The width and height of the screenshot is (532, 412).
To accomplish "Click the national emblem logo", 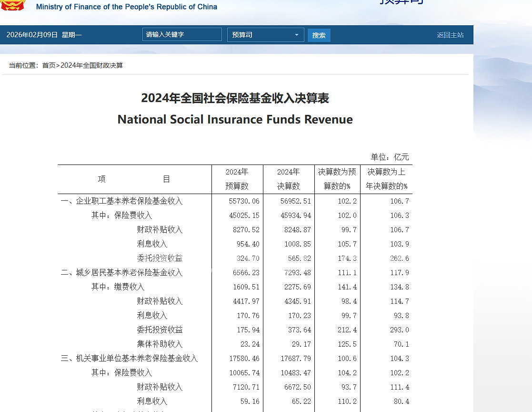I will 13,5.
